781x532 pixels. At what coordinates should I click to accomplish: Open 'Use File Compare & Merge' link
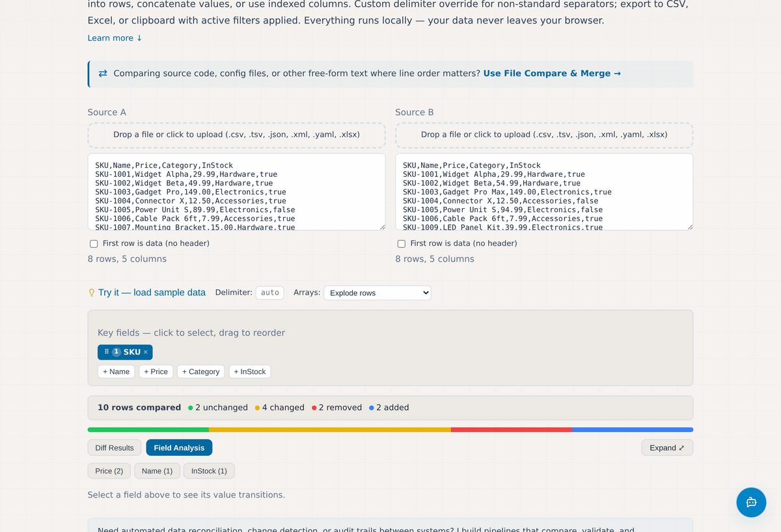552,73
